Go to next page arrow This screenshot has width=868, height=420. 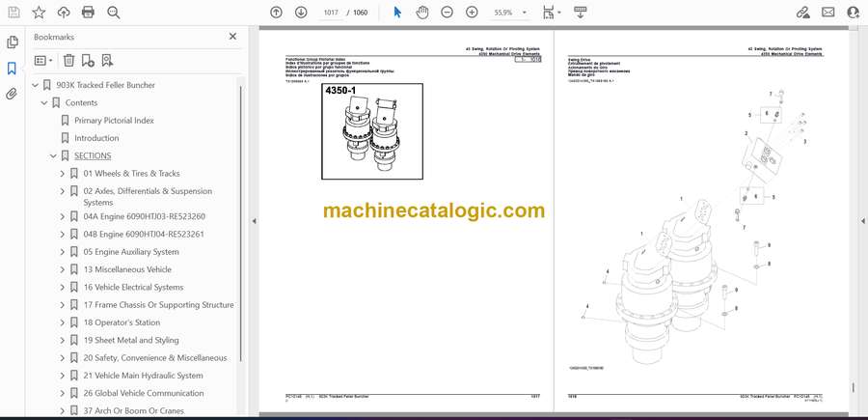301,13
